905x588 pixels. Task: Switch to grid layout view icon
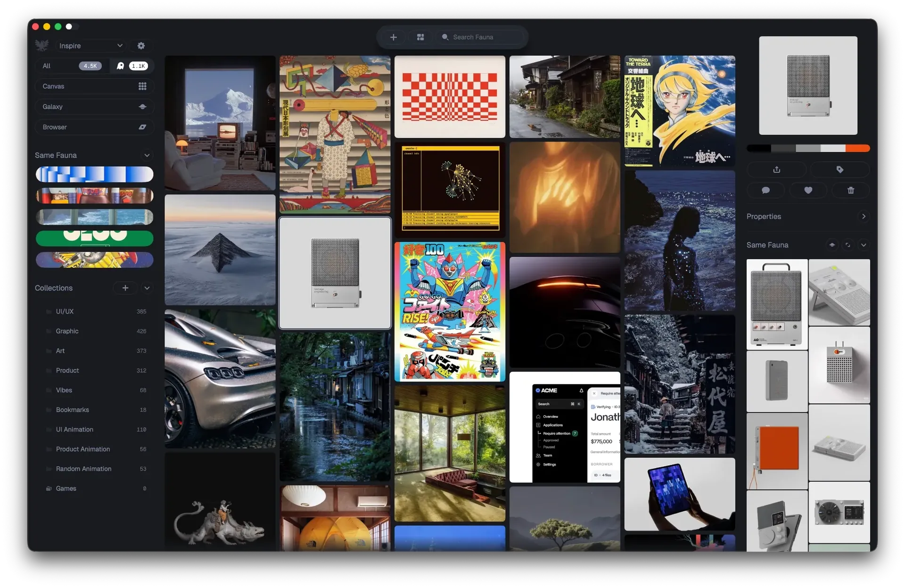pyautogui.click(x=420, y=37)
